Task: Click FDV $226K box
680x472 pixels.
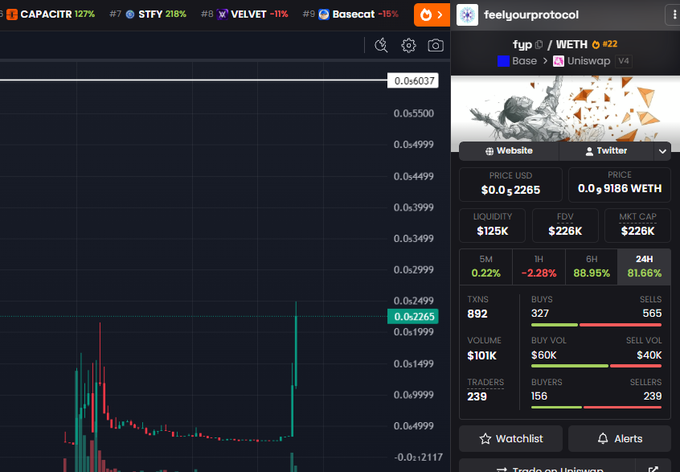Action: pyautogui.click(x=565, y=225)
